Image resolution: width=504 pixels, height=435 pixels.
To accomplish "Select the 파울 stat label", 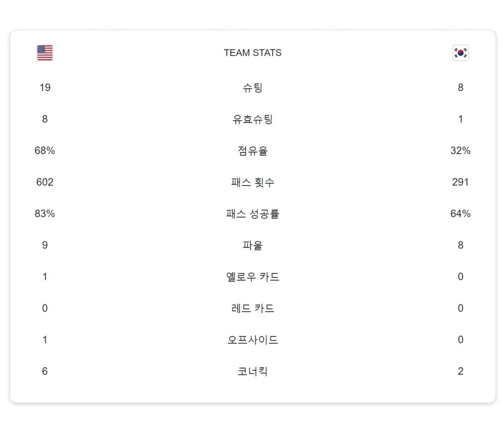I will point(253,245).
